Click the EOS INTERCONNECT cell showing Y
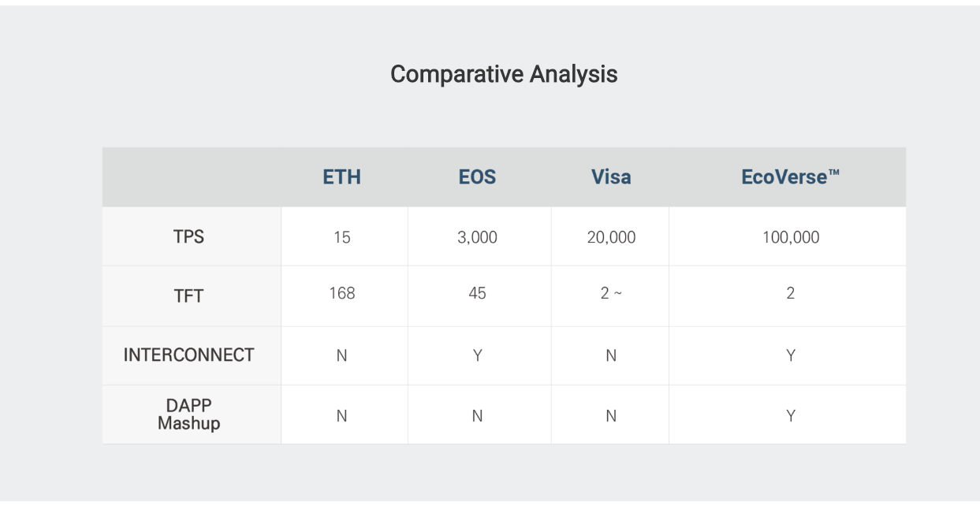 477,356
